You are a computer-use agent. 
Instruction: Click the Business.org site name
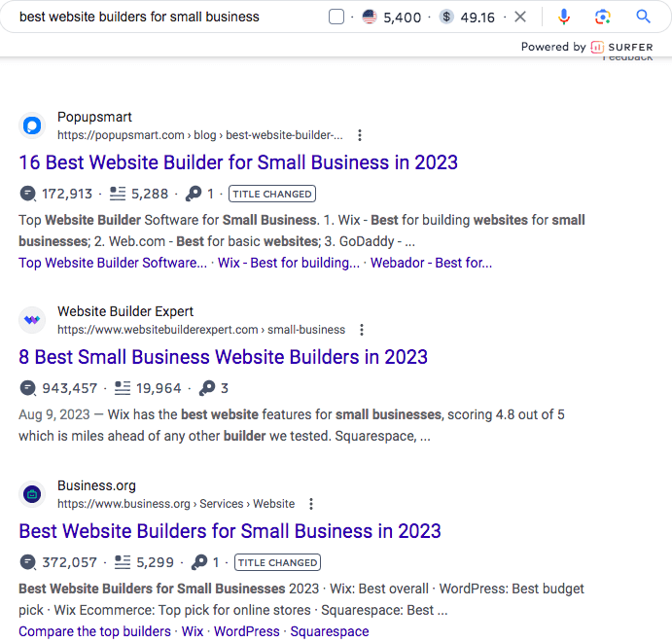(x=97, y=485)
